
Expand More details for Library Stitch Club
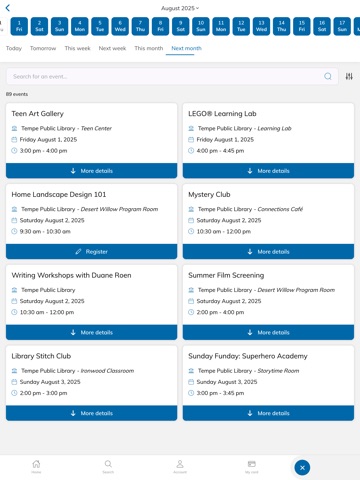coord(91,413)
